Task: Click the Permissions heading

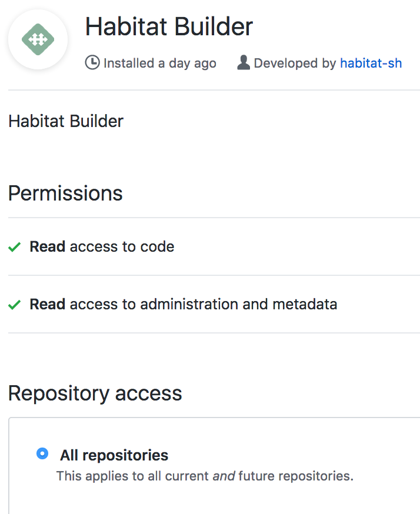Action: click(x=65, y=193)
